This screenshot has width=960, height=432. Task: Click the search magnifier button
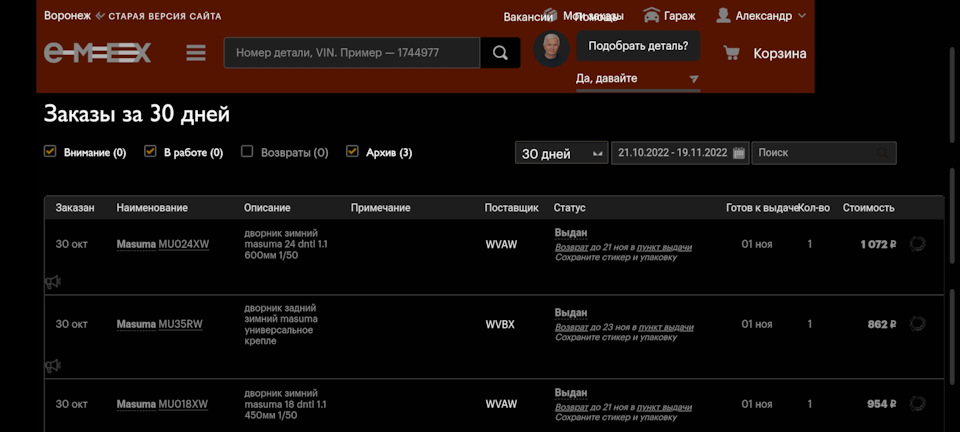pyautogui.click(x=500, y=53)
